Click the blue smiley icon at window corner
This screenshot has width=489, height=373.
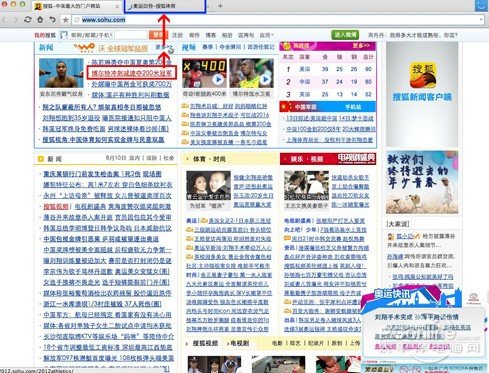(481, 6)
